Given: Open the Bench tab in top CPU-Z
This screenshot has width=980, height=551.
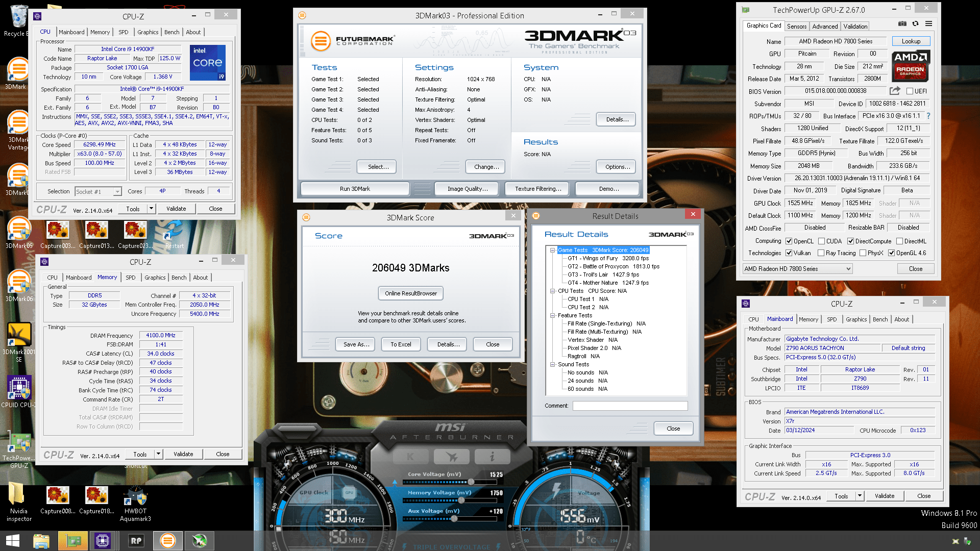Looking at the screenshot, I should click(171, 32).
